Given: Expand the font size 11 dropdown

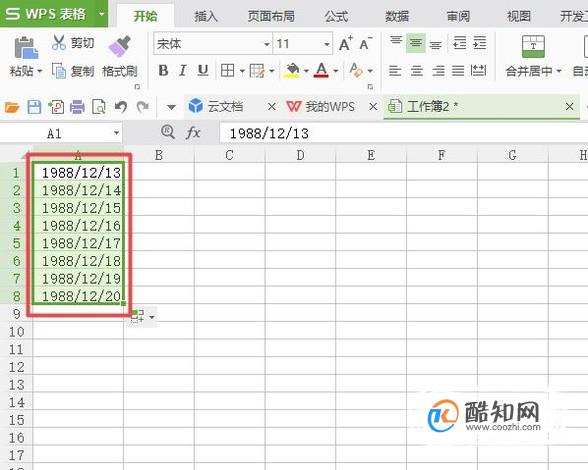Looking at the screenshot, I should click(x=327, y=44).
